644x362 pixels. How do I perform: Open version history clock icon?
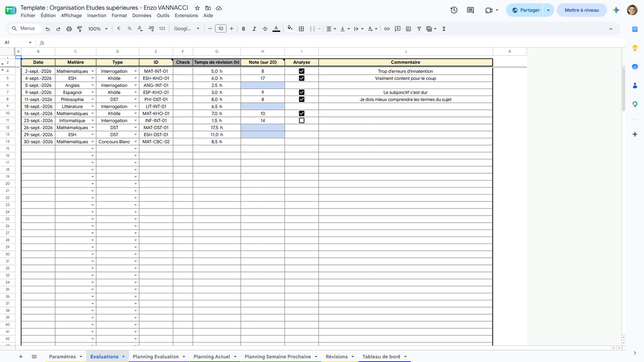[454, 10]
